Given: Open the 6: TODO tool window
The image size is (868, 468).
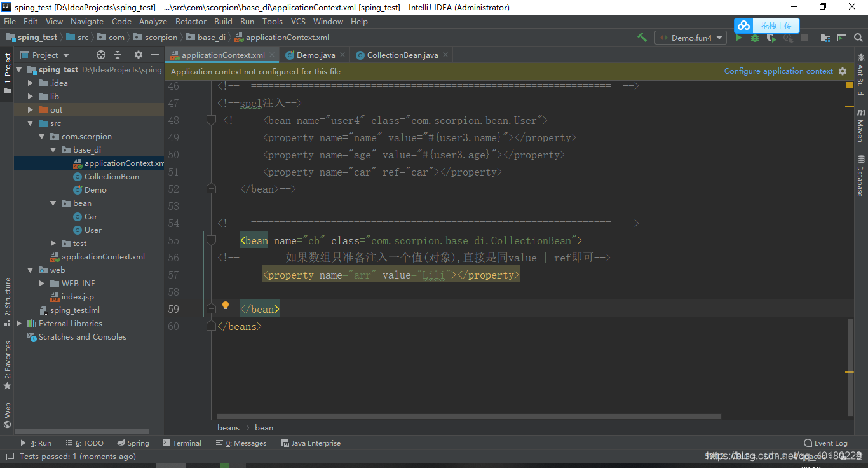Looking at the screenshot, I should [84, 443].
